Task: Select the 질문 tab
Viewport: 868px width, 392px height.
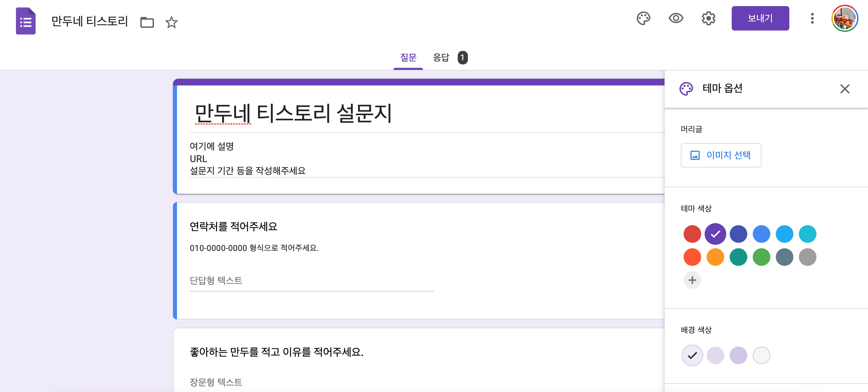Action: click(408, 58)
